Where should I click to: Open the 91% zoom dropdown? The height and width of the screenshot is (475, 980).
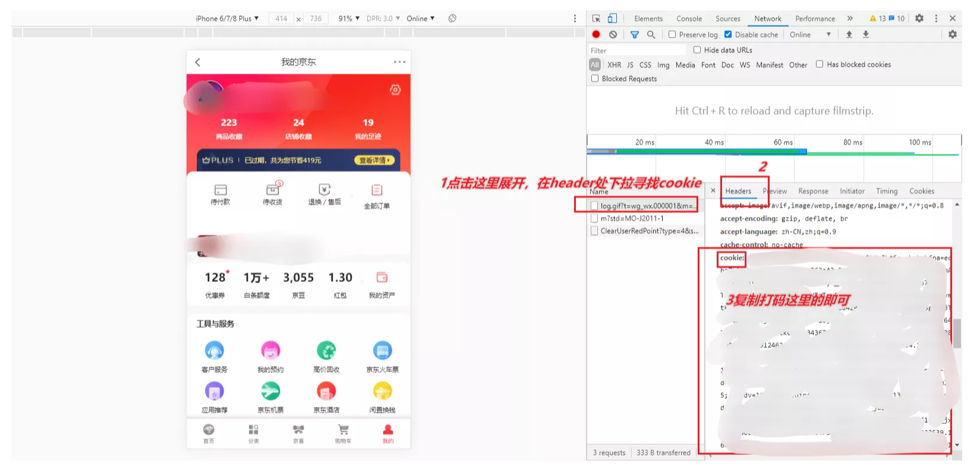(x=349, y=18)
